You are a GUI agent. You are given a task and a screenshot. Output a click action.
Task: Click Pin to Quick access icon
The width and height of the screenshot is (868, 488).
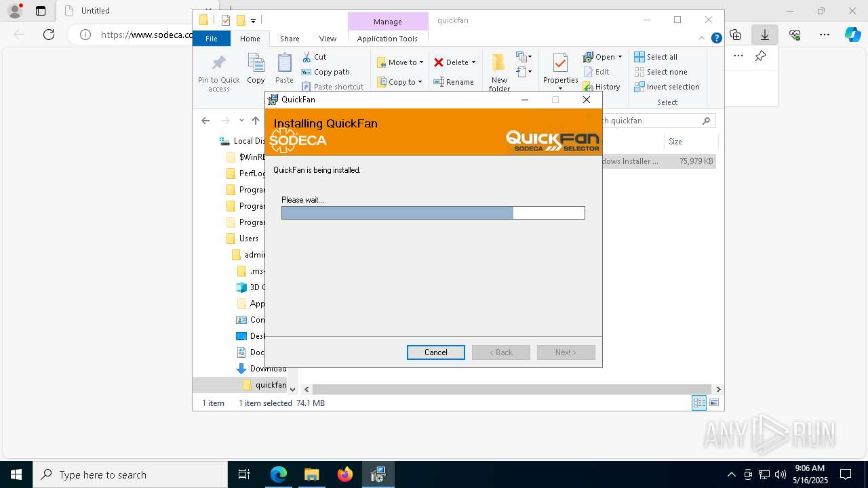click(218, 64)
